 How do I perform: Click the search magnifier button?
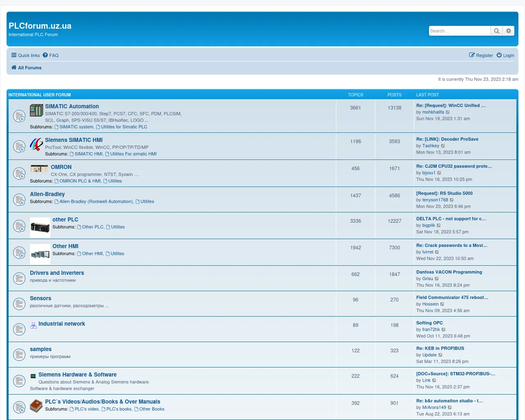(496, 31)
